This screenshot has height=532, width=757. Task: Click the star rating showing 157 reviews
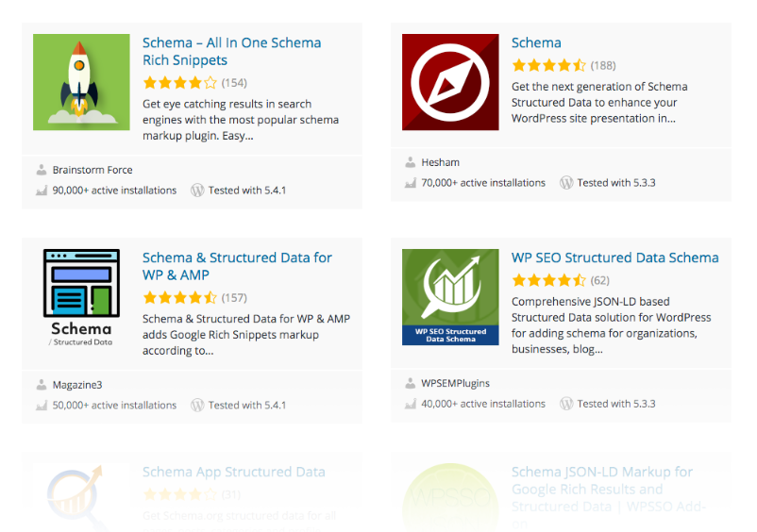(180, 298)
